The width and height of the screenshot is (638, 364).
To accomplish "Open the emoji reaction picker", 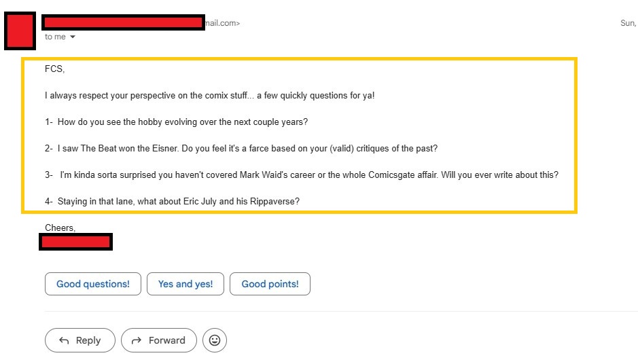I will coord(215,340).
